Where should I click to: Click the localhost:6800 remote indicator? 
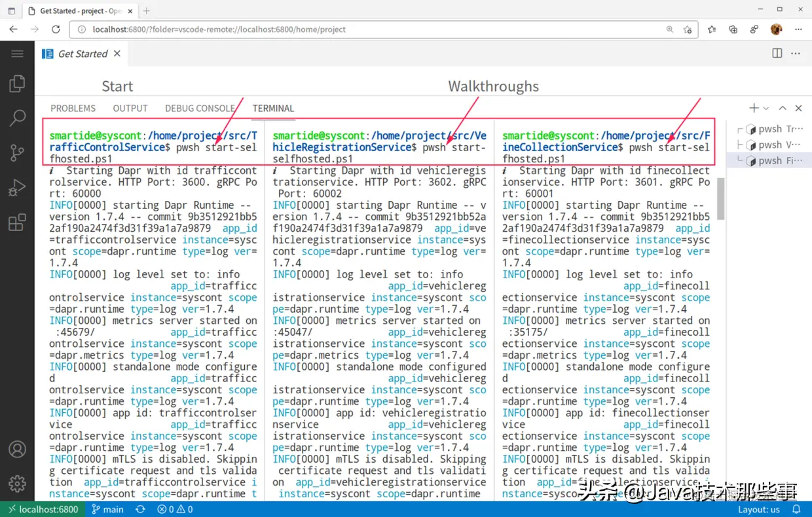[x=43, y=509]
